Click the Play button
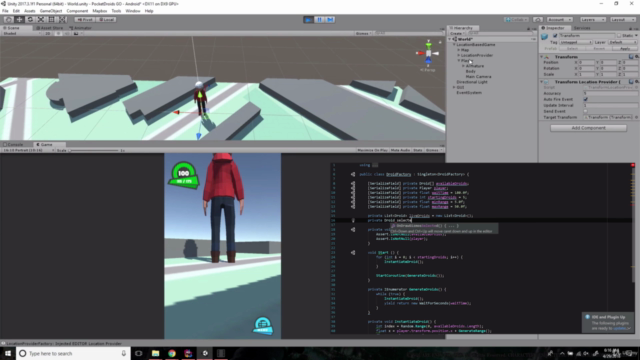 [309, 20]
